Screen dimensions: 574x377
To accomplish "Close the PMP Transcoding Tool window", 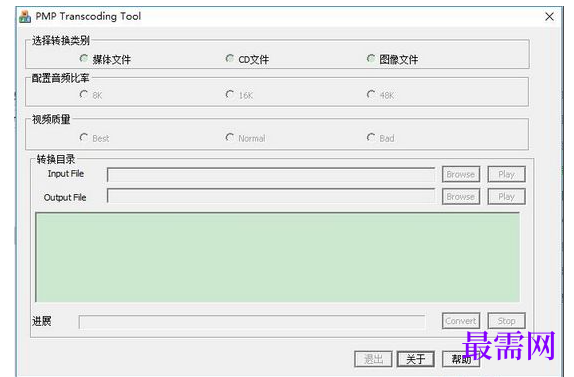I will [549, 16].
